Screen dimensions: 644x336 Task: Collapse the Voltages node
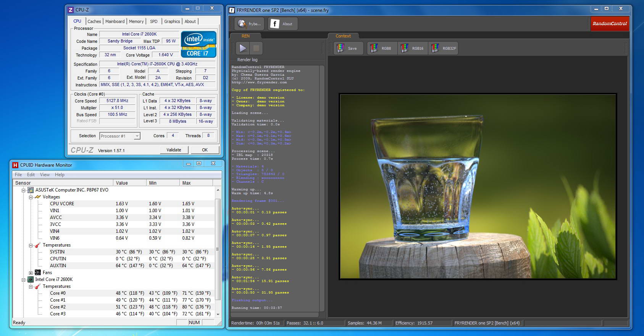tap(31, 197)
